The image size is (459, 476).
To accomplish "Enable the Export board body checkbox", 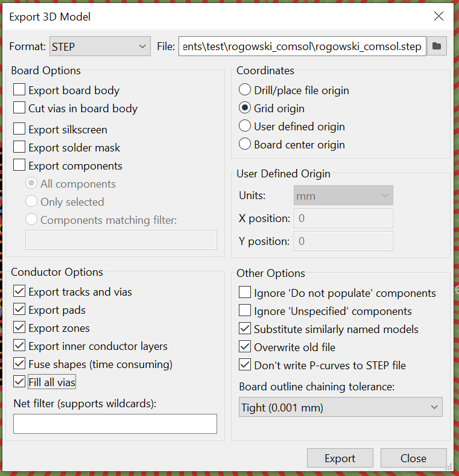I will tap(20, 90).
